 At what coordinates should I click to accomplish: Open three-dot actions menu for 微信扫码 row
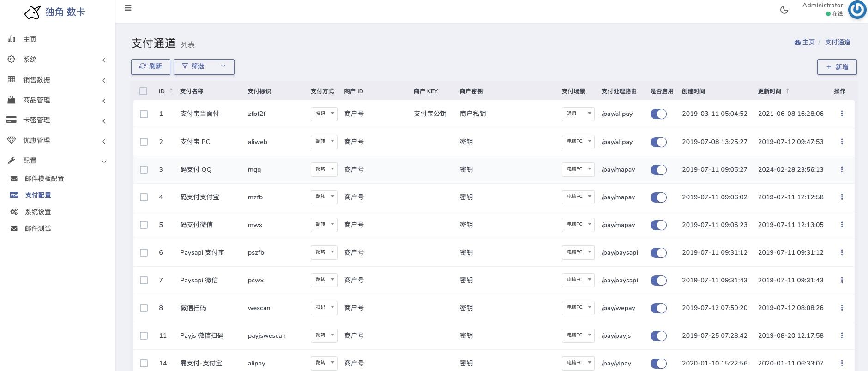(x=842, y=308)
